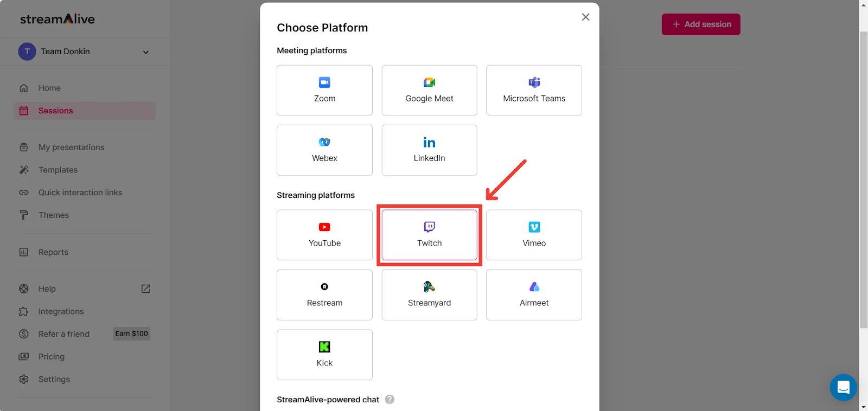This screenshot has height=411, width=868.
Task: Select the YouTube streaming card
Action: tap(324, 235)
